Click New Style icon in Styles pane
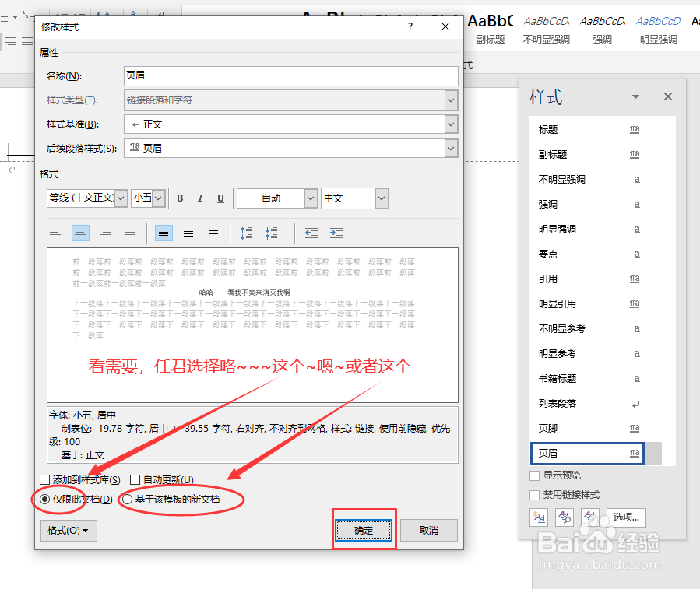This screenshot has width=700, height=589. [539, 517]
